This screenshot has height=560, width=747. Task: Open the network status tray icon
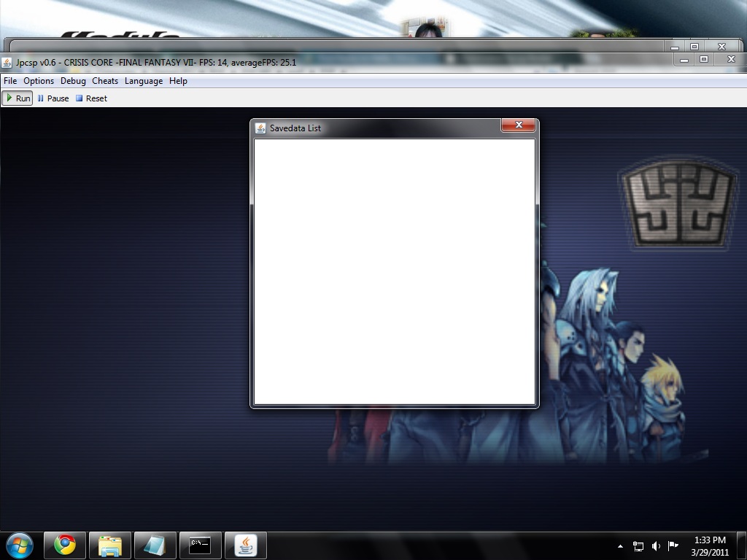tap(638, 546)
